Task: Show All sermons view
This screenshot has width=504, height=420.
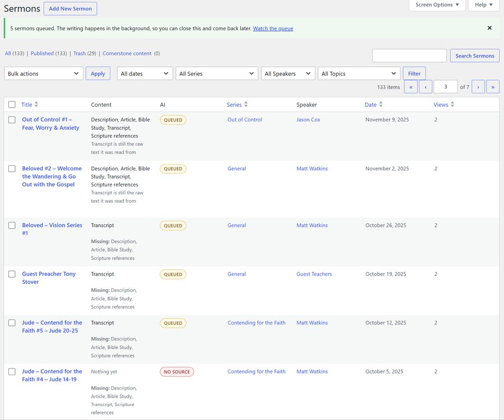Action: tap(8, 53)
